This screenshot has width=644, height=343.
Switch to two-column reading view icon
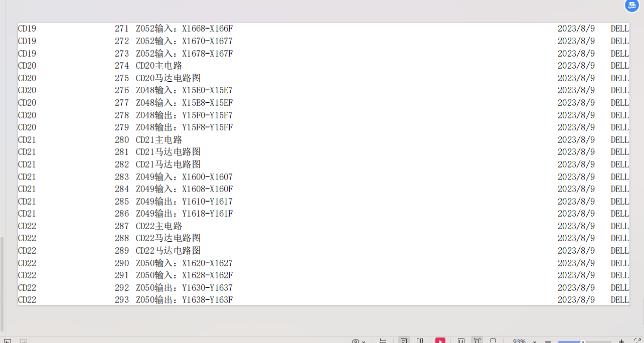(420, 341)
